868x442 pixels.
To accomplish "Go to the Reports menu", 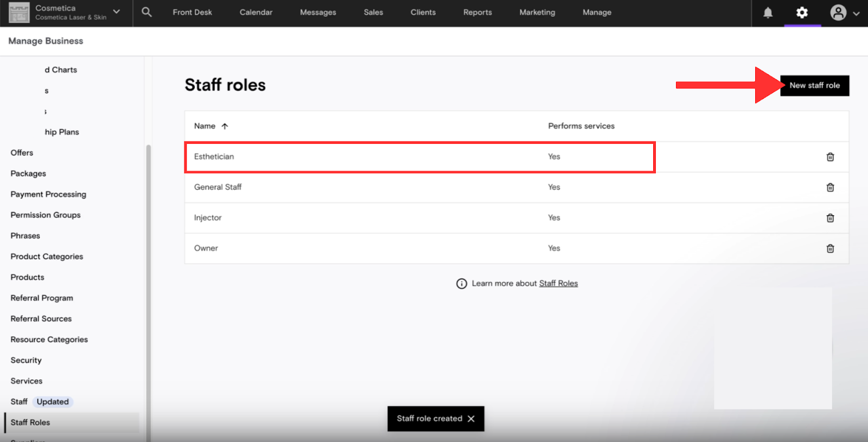I will [x=477, y=12].
